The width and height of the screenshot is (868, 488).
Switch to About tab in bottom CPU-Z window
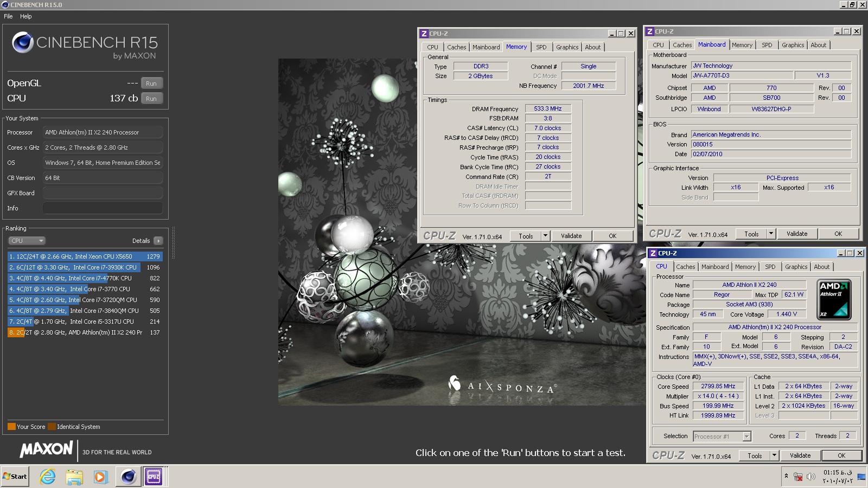click(822, 267)
